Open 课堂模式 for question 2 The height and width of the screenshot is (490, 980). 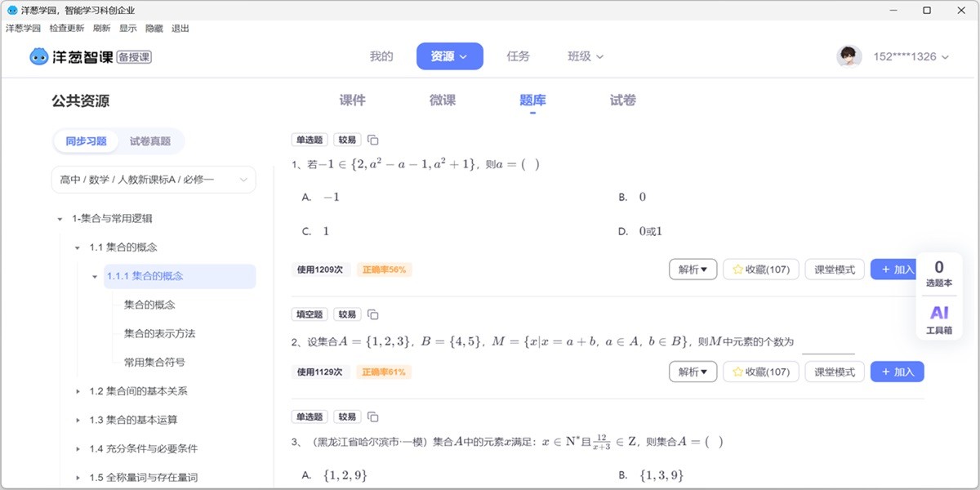835,371
